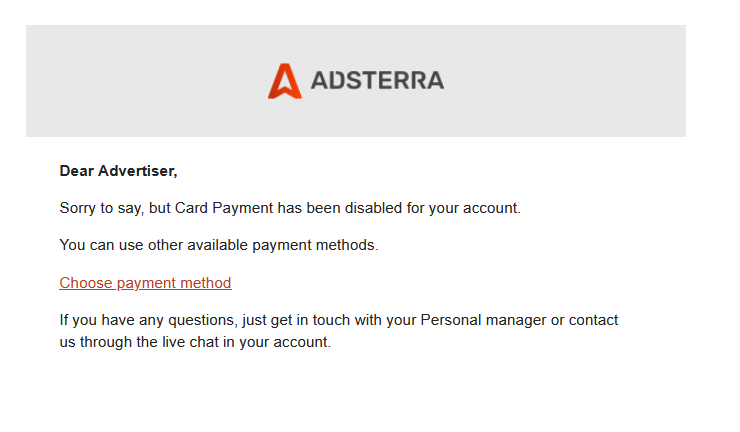Click the gray header banner left of logo

pyautogui.click(x=146, y=81)
